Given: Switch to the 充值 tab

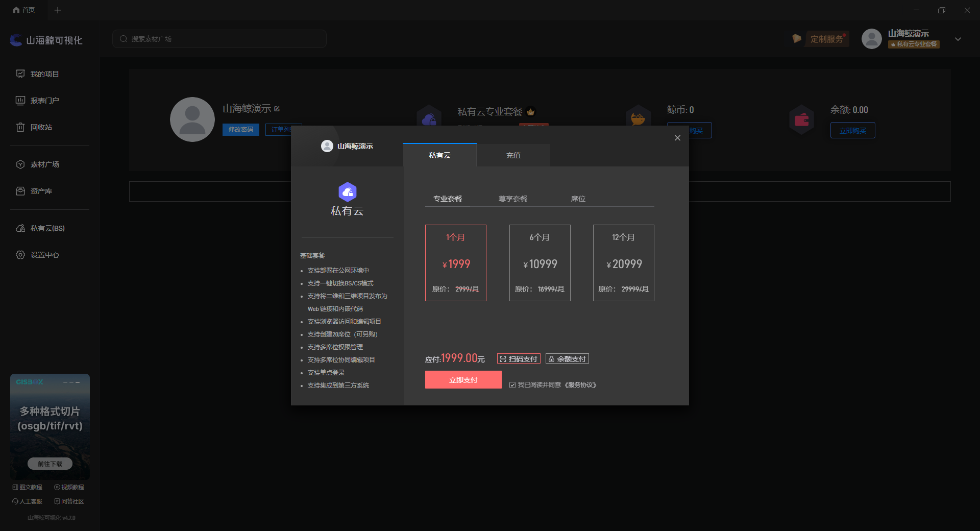Looking at the screenshot, I should [513, 155].
